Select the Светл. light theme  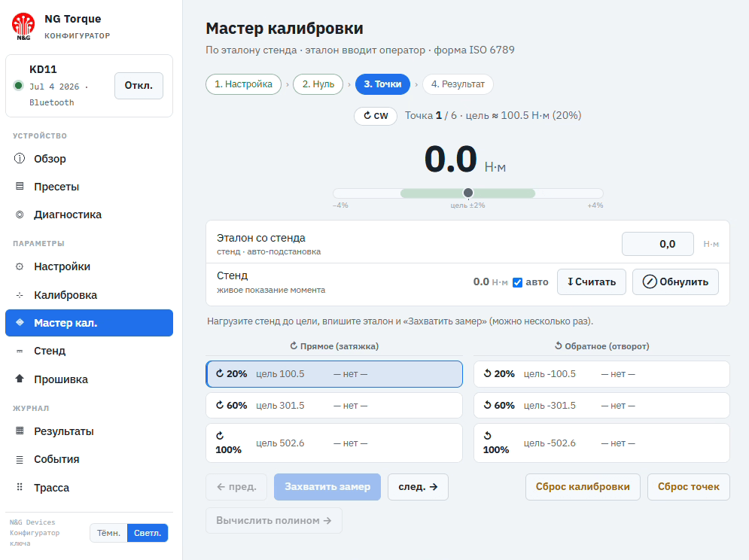coord(148,533)
